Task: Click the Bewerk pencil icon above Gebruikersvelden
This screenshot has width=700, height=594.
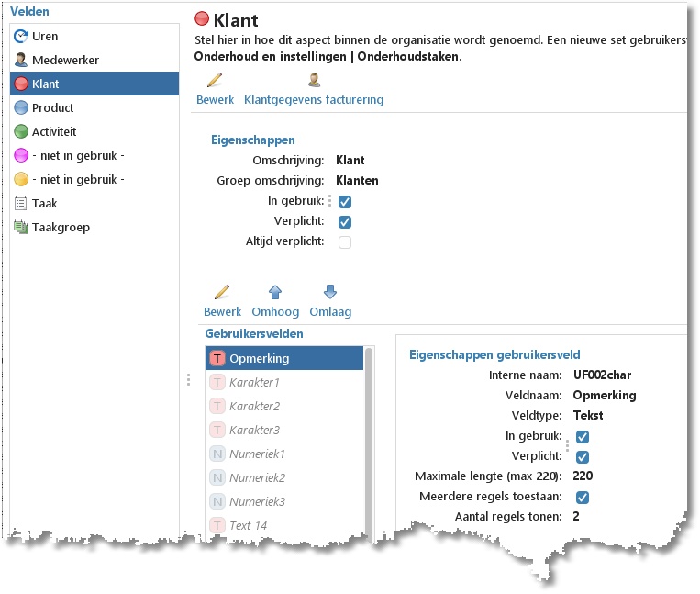Action: 222,292
